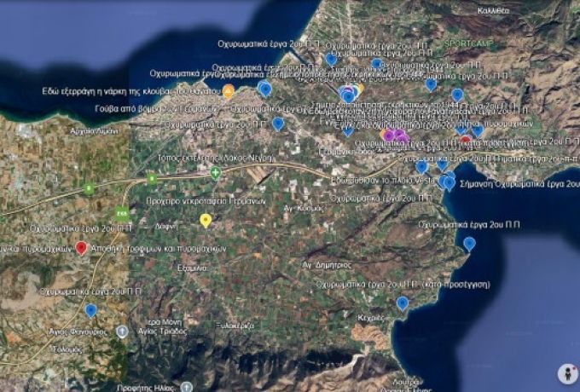
Task: Click the easternmost blue pin in the northern hills
Action: click(x=457, y=95)
